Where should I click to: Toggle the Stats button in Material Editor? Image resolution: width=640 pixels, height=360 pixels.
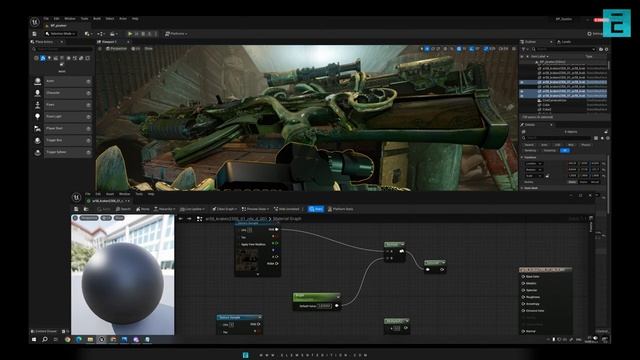pos(316,209)
